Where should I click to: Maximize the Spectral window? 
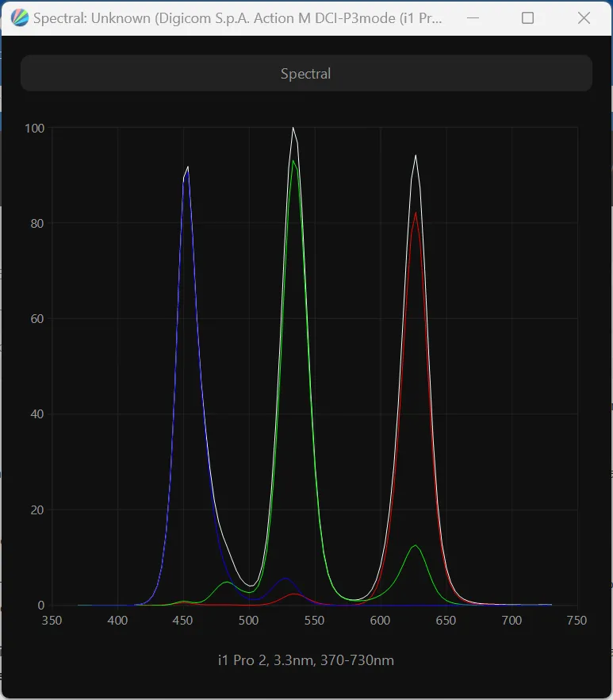pos(527,18)
